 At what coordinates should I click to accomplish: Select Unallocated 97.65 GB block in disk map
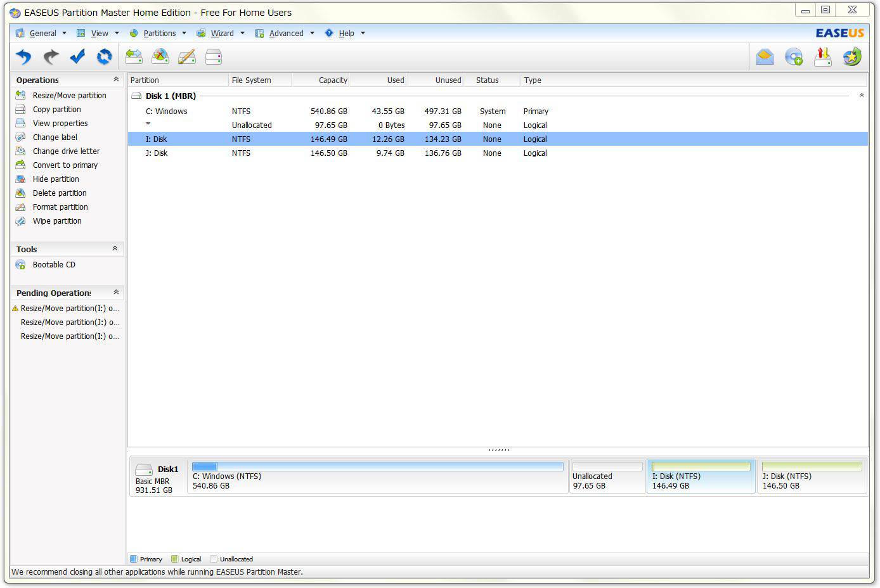pyautogui.click(x=607, y=476)
